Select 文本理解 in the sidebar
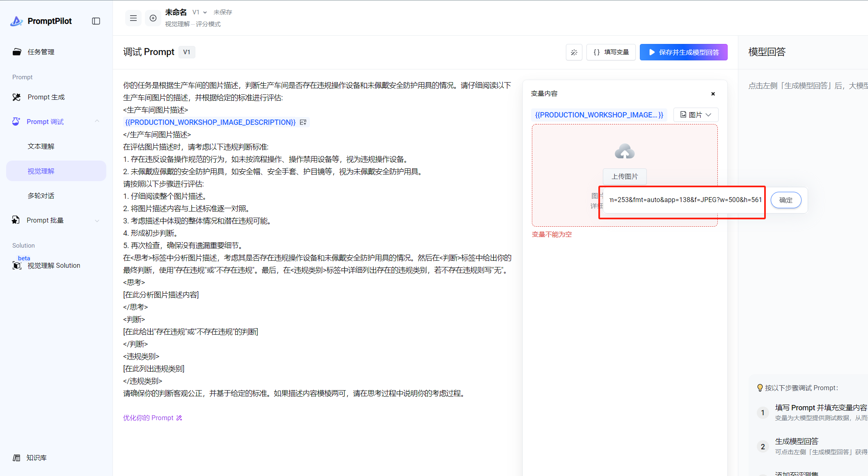This screenshot has width=868, height=476. coord(41,146)
